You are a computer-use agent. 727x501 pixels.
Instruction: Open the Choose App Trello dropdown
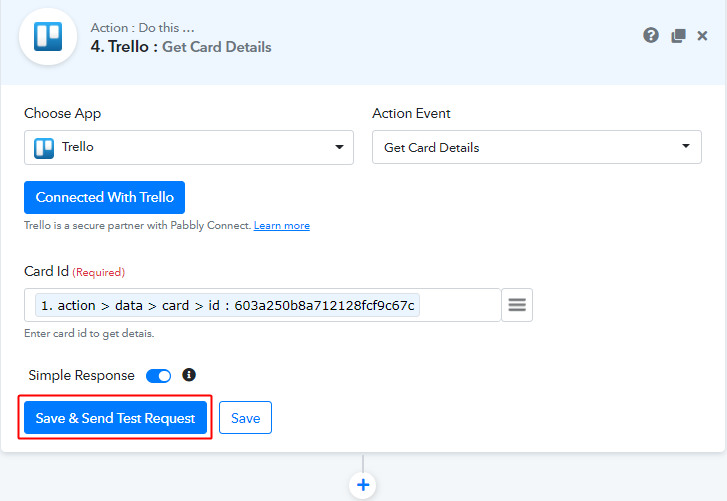[x=189, y=147]
